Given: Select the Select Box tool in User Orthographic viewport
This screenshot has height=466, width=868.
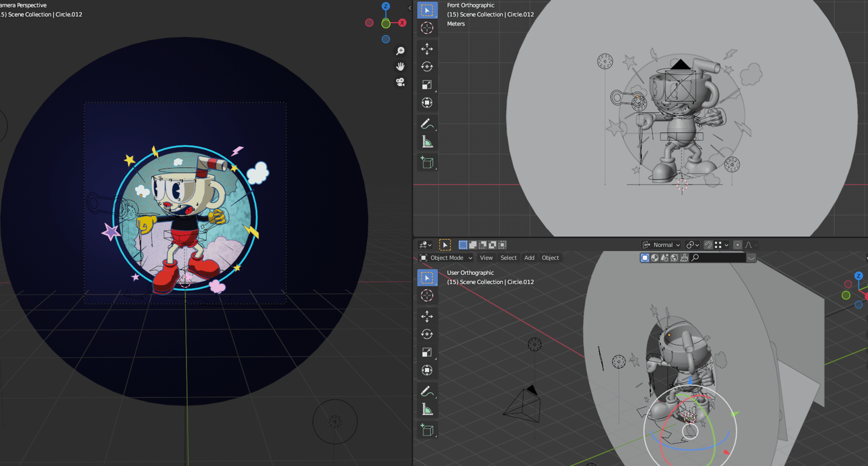Looking at the screenshot, I should (x=427, y=278).
